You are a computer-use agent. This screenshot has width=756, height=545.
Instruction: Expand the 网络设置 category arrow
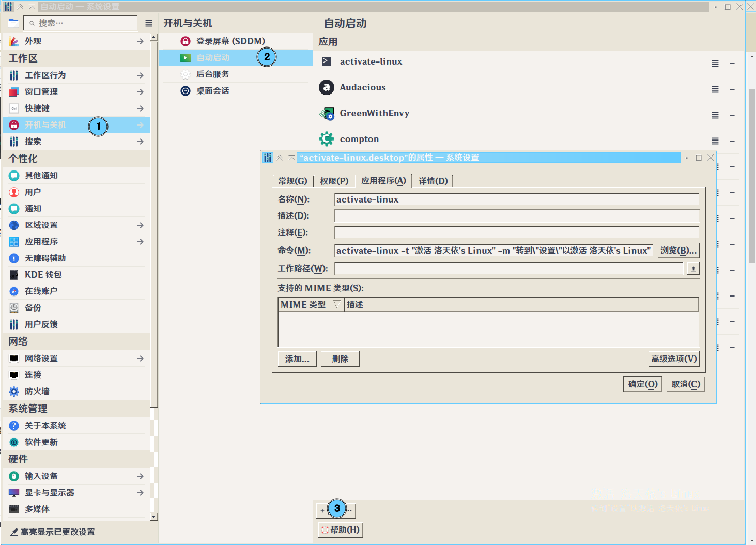141,359
